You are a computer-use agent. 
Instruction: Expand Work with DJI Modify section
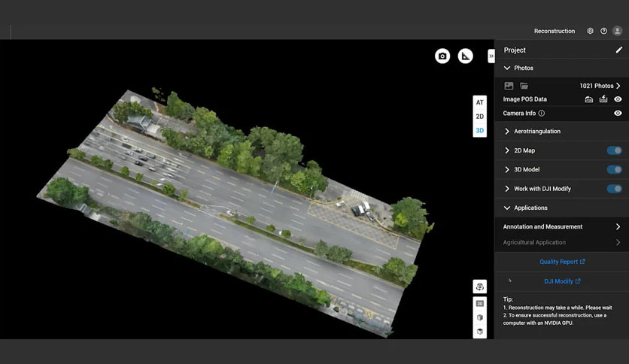(x=507, y=189)
